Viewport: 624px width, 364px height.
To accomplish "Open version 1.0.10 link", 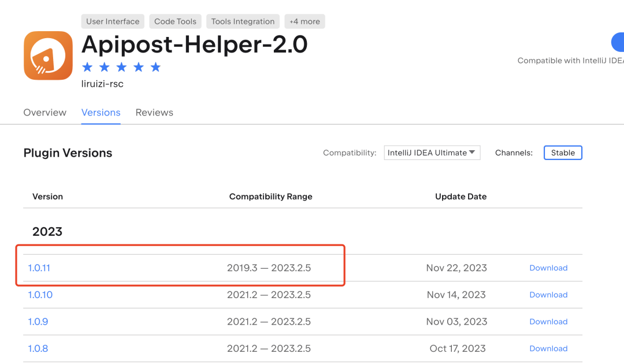I will pos(40,295).
